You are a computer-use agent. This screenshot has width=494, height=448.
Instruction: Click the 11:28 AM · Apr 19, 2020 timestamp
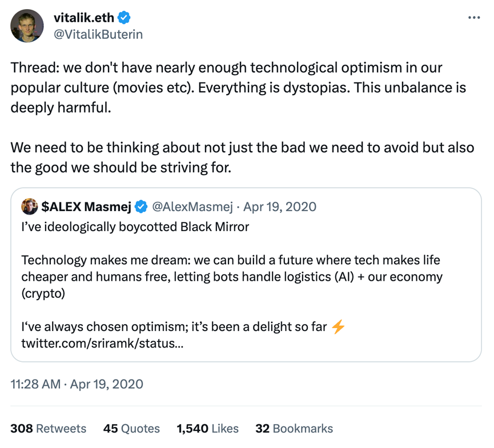pyautogui.click(x=77, y=384)
